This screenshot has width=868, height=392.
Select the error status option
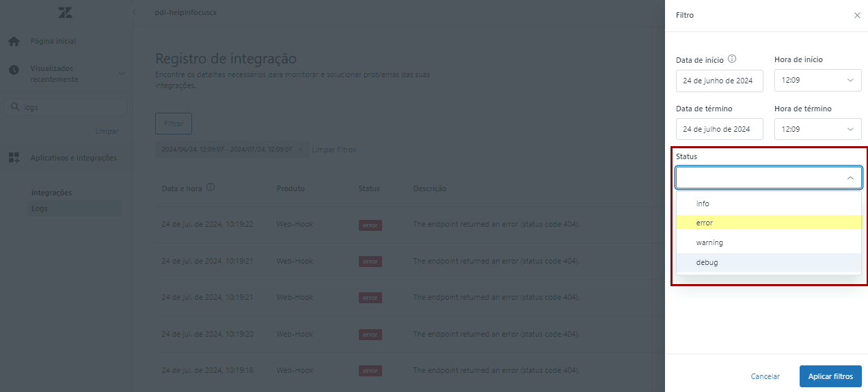(x=705, y=223)
